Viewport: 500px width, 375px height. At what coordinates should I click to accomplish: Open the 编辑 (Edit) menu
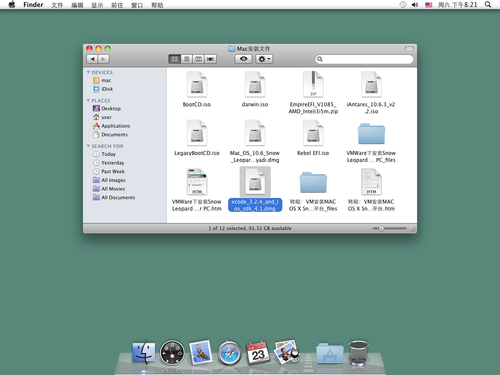[77, 5]
